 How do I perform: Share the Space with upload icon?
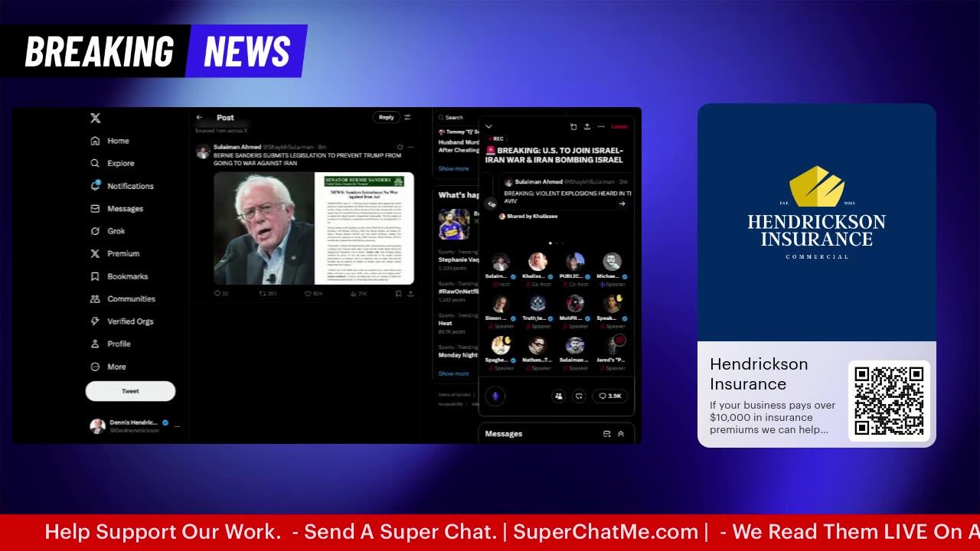(x=587, y=126)
